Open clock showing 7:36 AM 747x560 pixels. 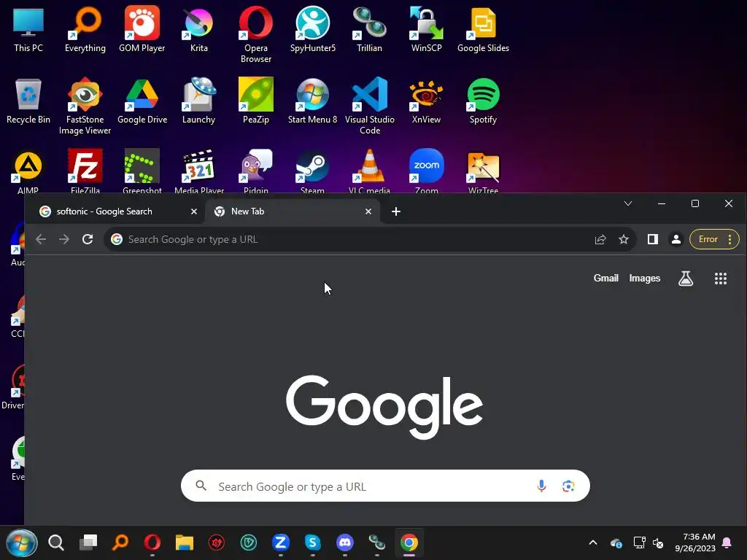pyautogui.click(x=695, y=542)
